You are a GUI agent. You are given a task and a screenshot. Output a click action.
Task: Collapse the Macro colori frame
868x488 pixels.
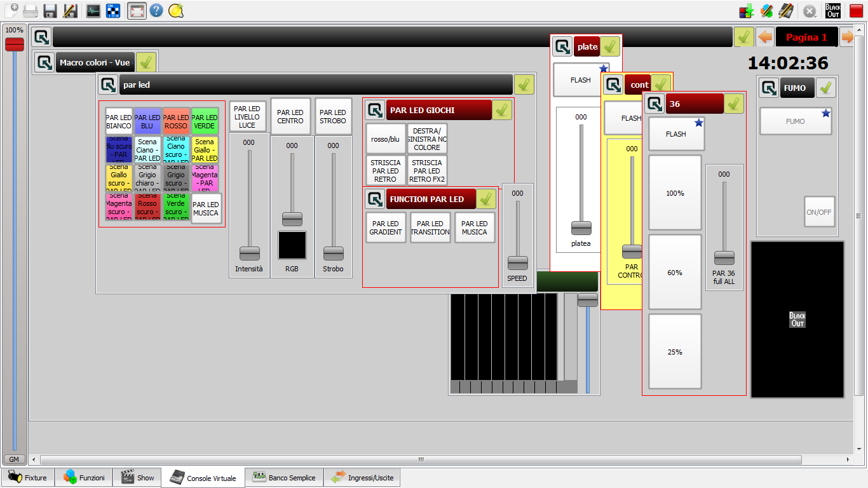click(44, 62)
